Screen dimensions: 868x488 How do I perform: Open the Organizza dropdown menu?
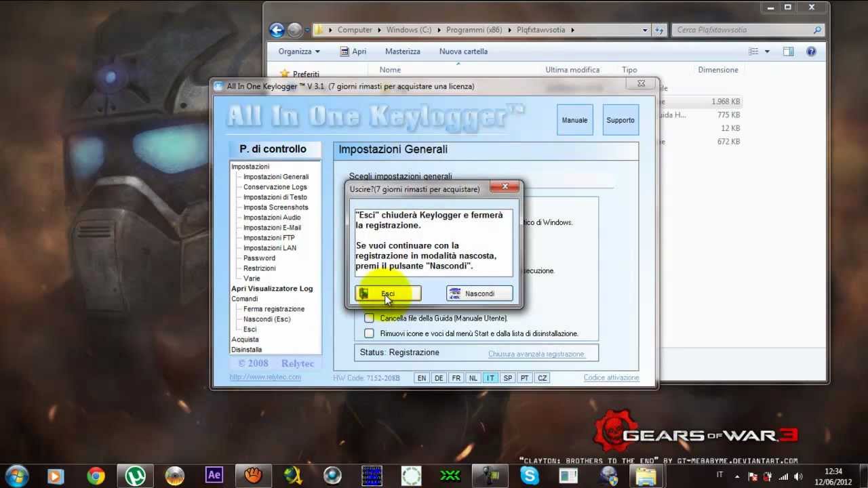pos(298,52)
